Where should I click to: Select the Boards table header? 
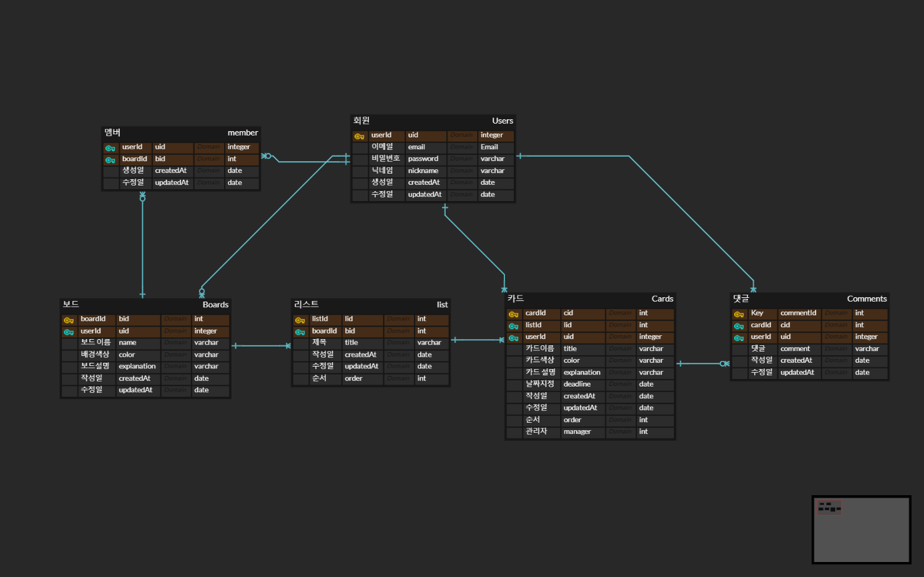[145, 305]
